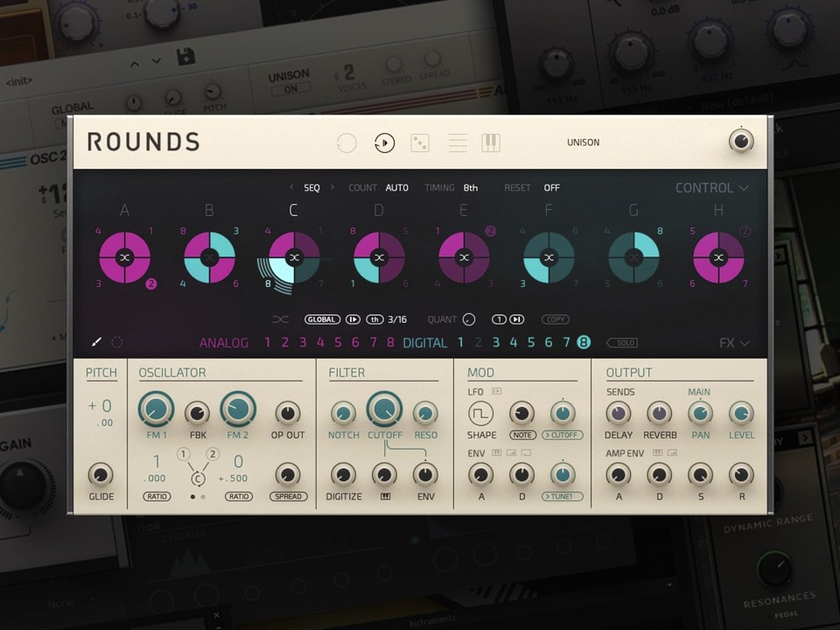Open the ENV > TUNE1 target dropdown
The image size is (840, 630).
[563, 497]
